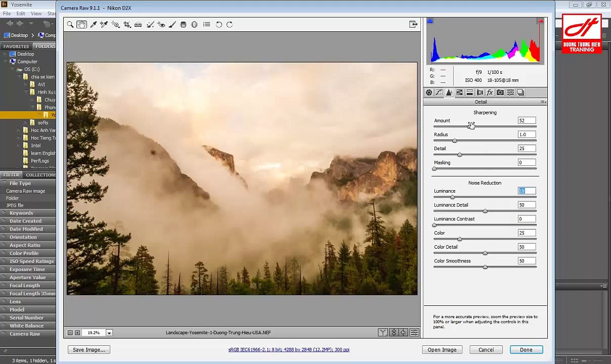This screenshot has height=364, width=611.
Task: Swap before and after settings
Action: click(x=394, y=332)
